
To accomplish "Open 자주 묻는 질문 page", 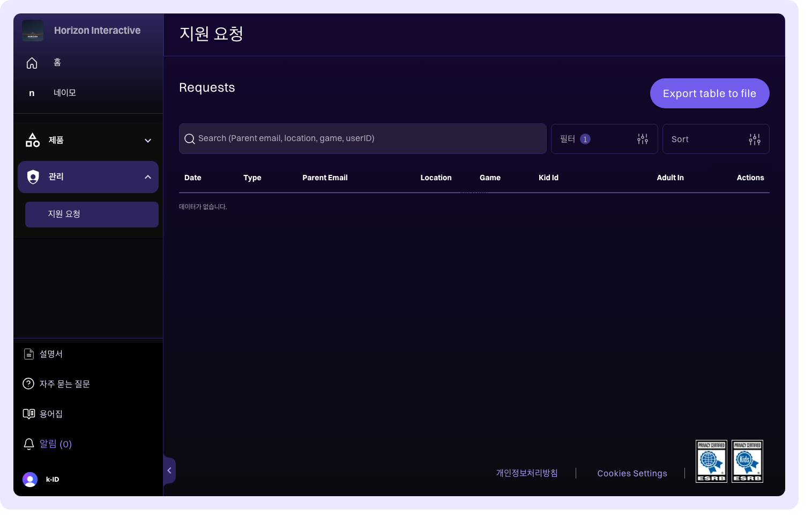I will (x=64, y=384).
